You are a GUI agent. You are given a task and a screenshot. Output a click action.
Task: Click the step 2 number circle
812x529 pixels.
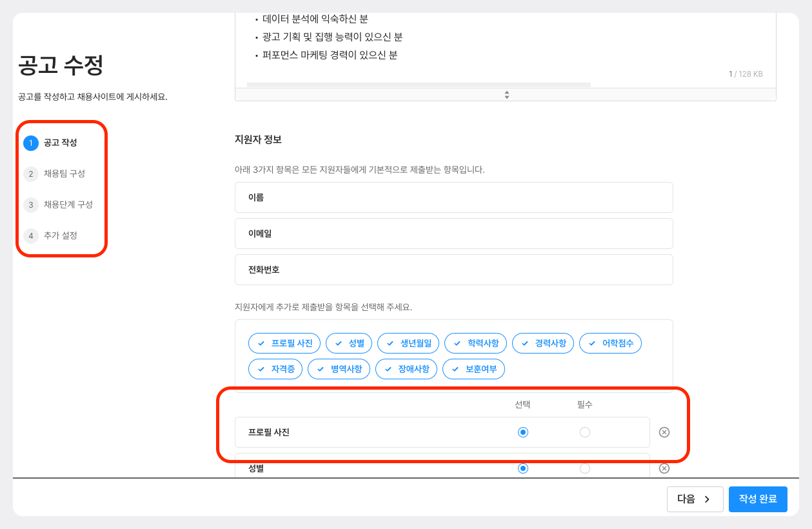point(31,174)
